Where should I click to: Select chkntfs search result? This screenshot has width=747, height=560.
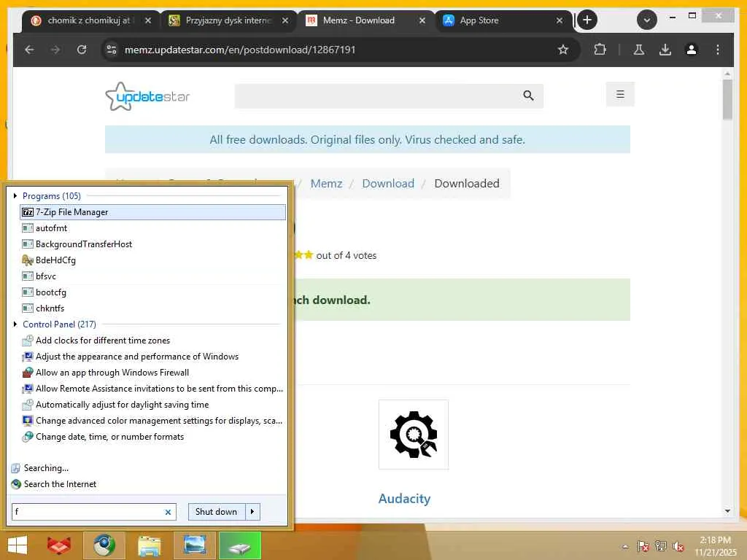tap(153, 308)
